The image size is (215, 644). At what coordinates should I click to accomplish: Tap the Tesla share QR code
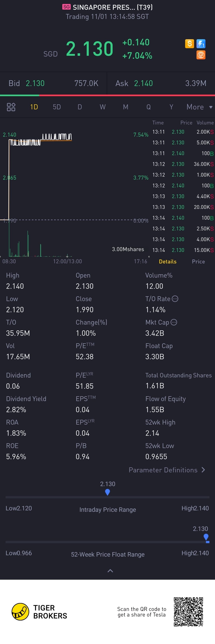point(188,612)
